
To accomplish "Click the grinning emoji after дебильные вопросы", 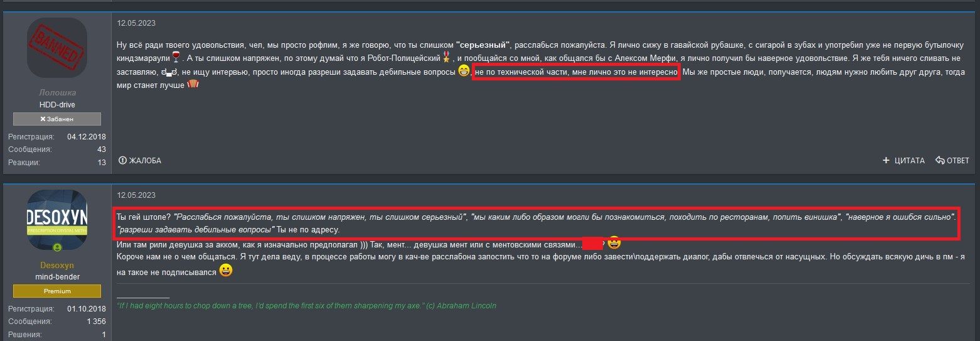I will coord(464,71).
